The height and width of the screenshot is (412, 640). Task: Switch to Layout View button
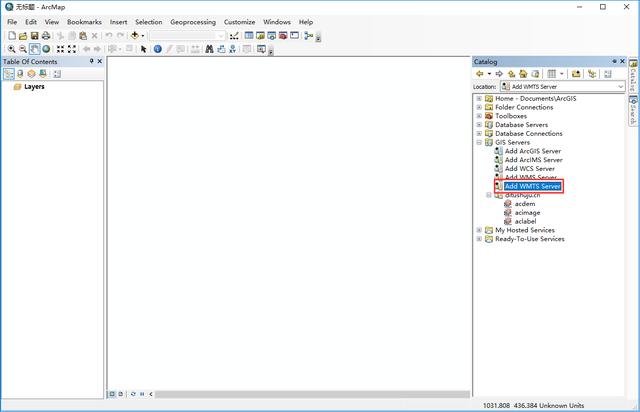pos(121,394)
